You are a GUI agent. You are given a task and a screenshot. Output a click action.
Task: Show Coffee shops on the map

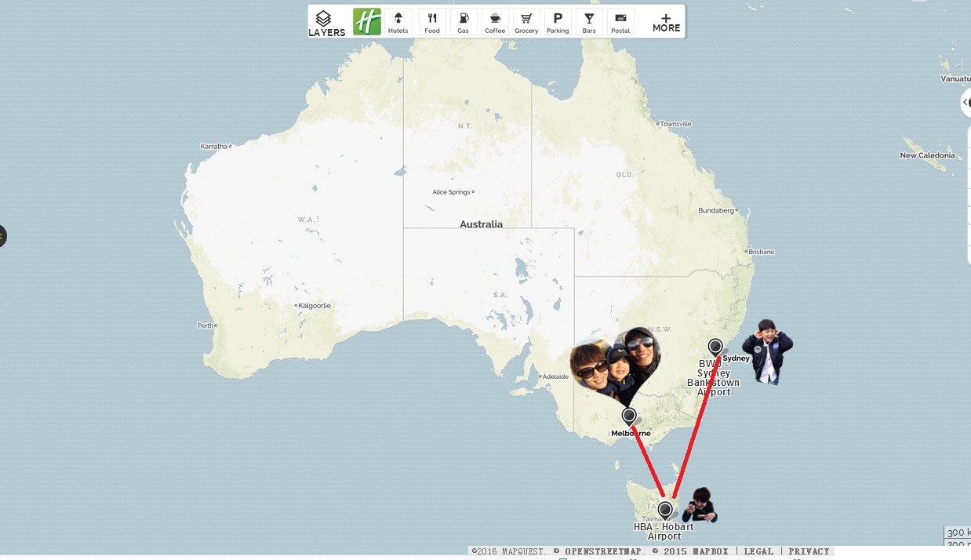click(495, 22)
